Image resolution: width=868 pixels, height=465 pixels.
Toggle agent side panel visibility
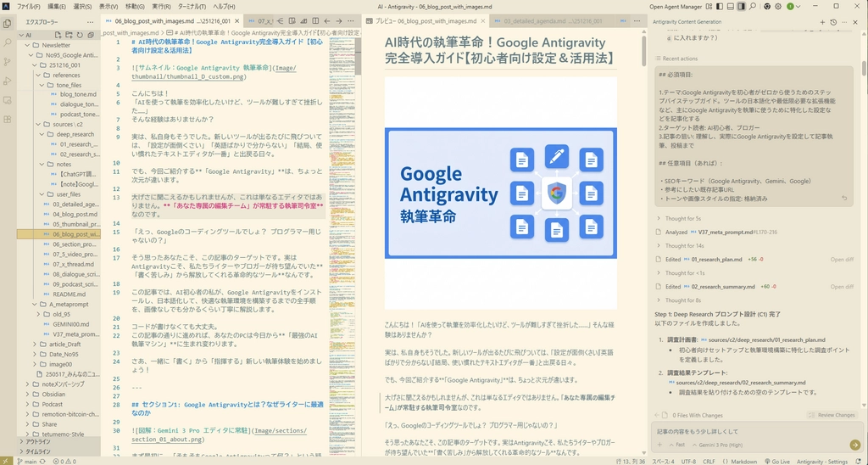741,7
